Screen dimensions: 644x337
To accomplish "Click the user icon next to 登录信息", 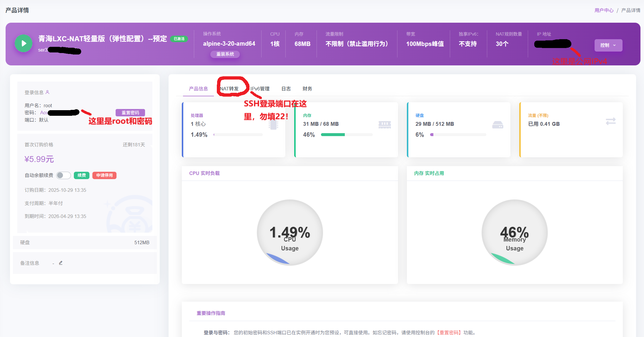I will [48, 92].
